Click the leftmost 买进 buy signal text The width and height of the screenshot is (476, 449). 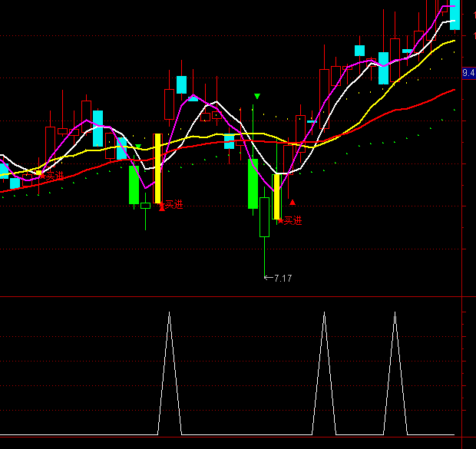[x=55, y=176]
